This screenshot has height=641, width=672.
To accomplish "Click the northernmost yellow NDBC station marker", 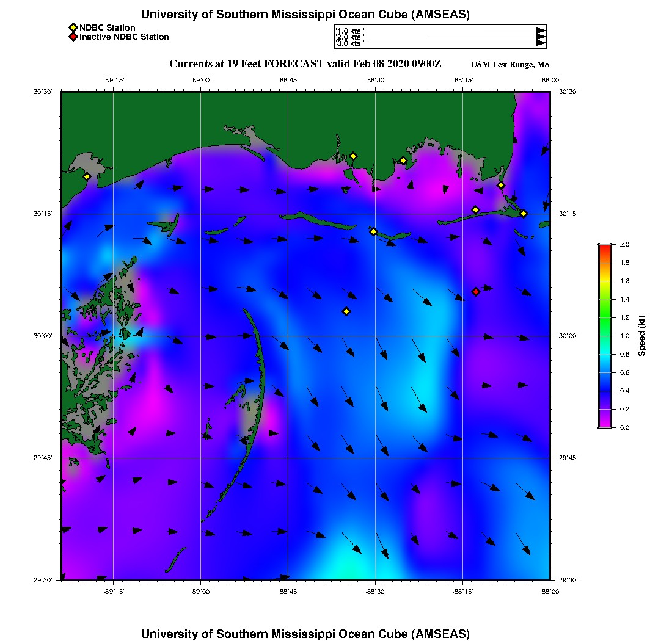I will point(353,156).
